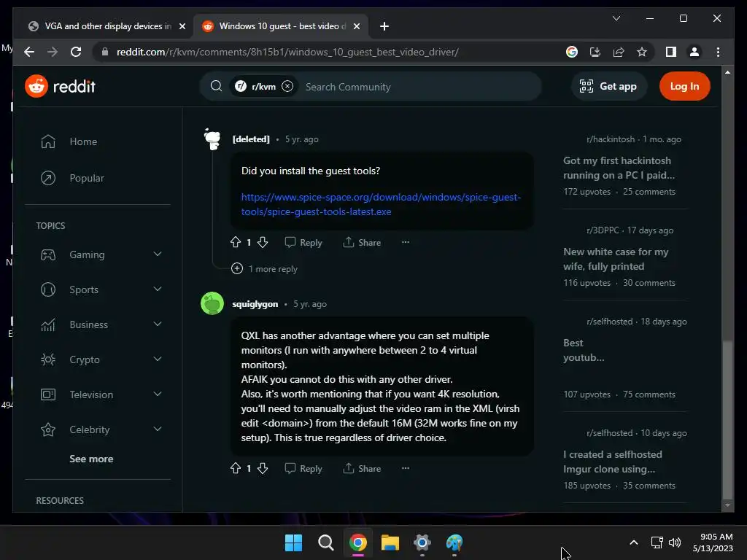Show hidden icons in the system tray
Viewport: 747px width, 560px height.
pyautogui.click(x=634, y=542)
